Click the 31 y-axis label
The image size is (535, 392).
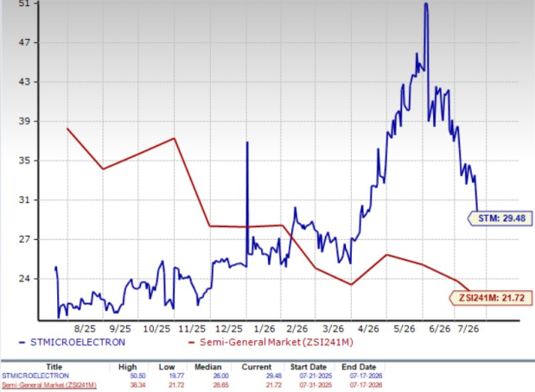24,199
